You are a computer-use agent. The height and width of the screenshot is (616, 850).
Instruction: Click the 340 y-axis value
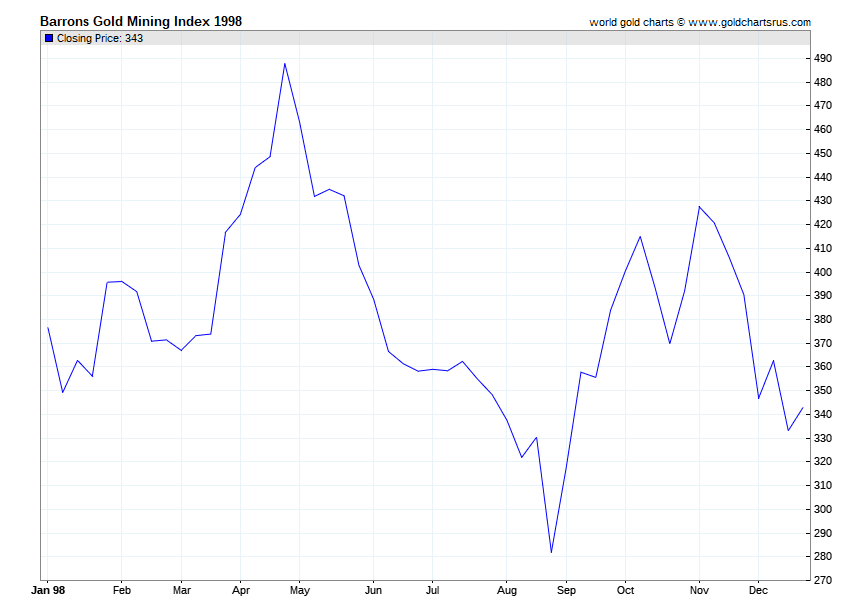click(823, 414)
